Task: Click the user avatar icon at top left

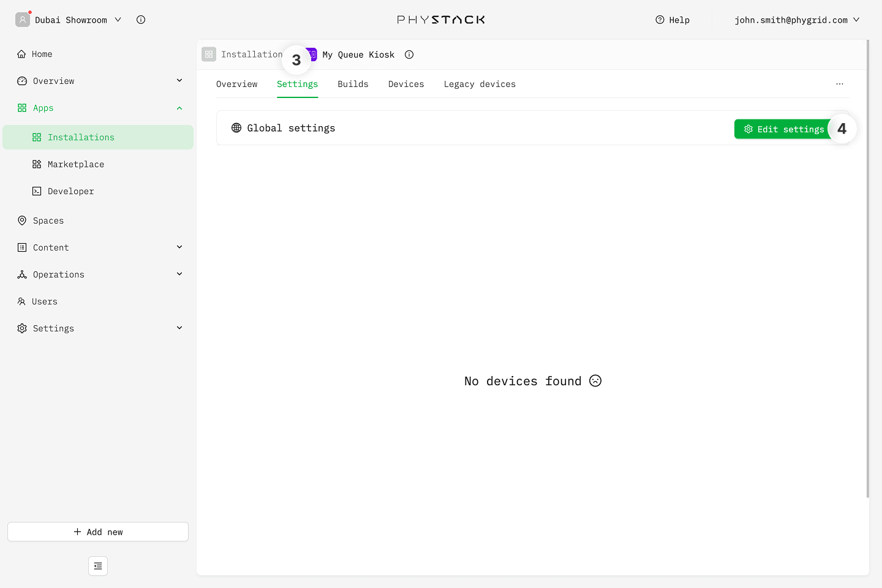Action: click(23, 20)
